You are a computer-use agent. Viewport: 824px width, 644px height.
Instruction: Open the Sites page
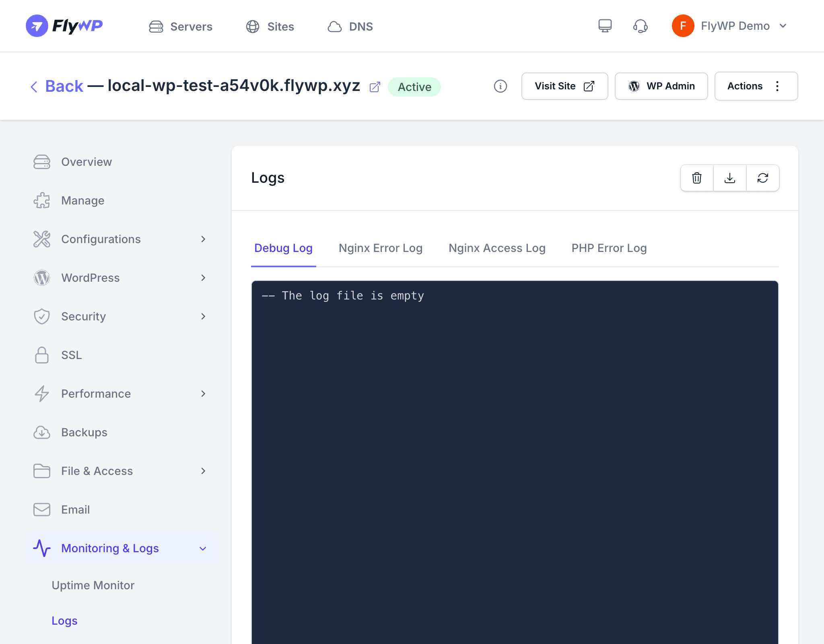(270, 27)
